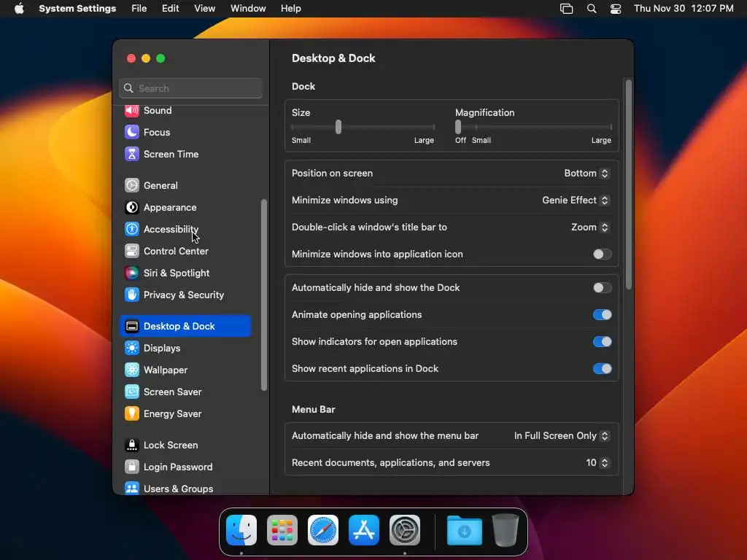Click the Search field
Screen dimensions: 747x560
(190, 88)
